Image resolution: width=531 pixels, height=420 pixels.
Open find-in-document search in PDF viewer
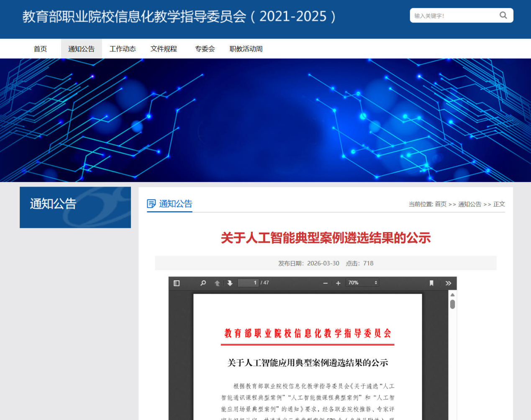coord(203,283)
